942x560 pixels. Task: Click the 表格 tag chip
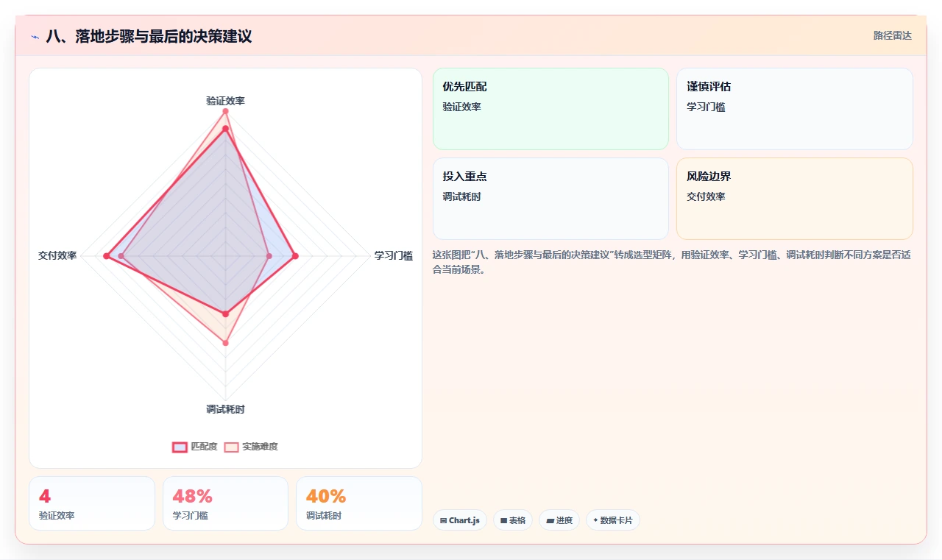coord(513,520)
